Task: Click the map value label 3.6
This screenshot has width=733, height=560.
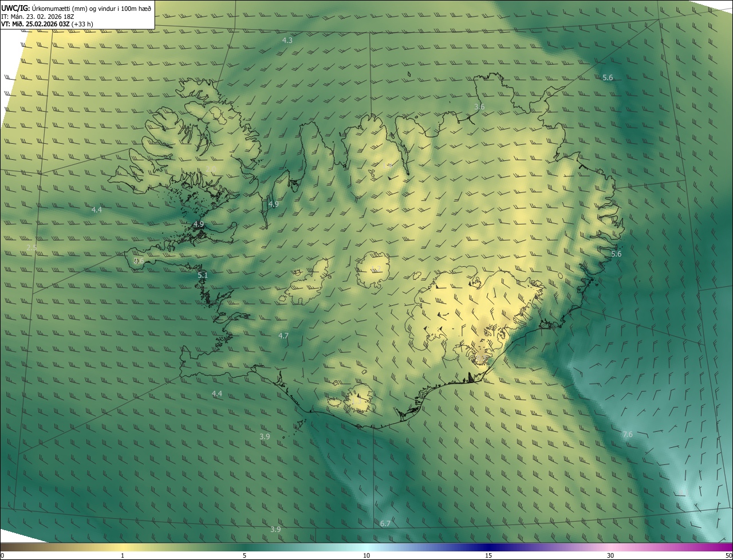Action: click(x=479, y=107)
